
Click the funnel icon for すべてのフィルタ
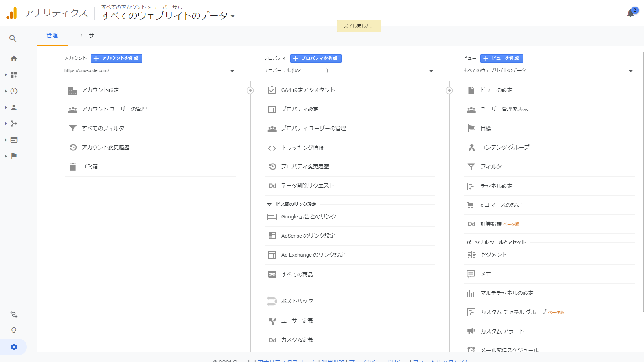tap(73, 129)
